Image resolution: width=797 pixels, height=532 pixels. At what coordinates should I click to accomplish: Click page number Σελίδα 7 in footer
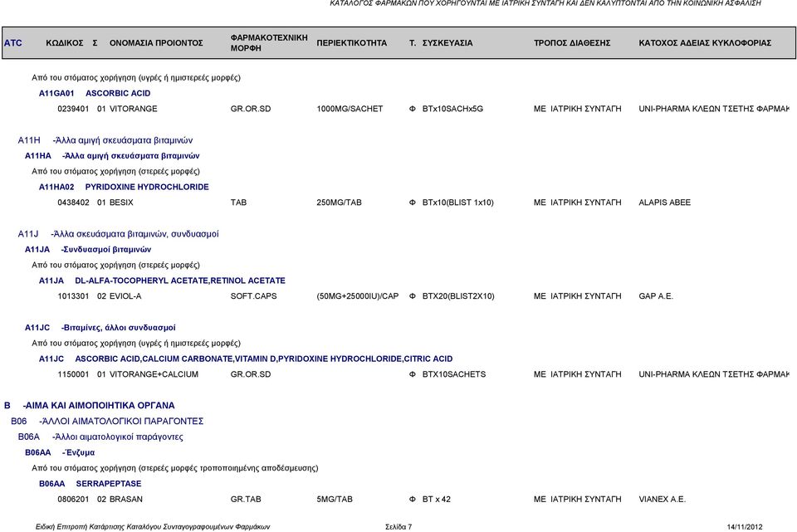point(398,527)
